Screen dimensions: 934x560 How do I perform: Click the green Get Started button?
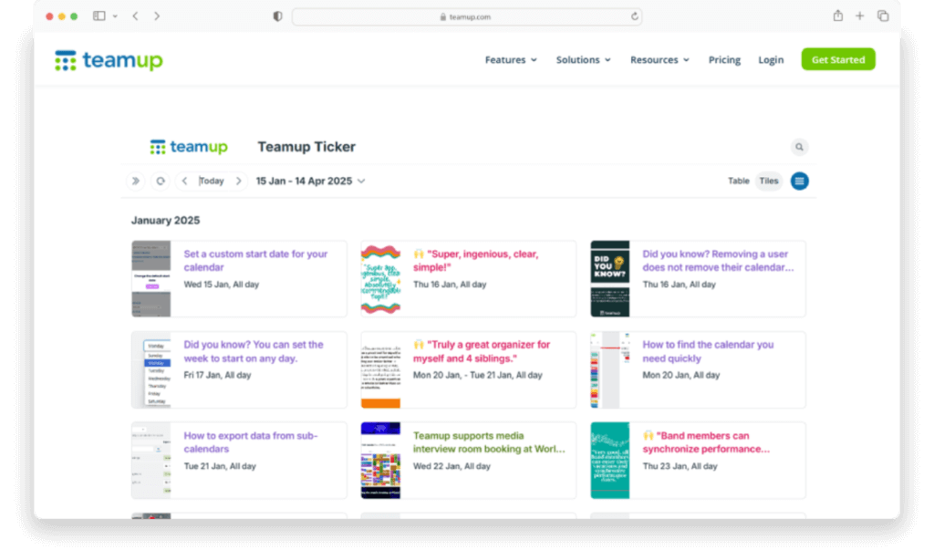(838, 59)
